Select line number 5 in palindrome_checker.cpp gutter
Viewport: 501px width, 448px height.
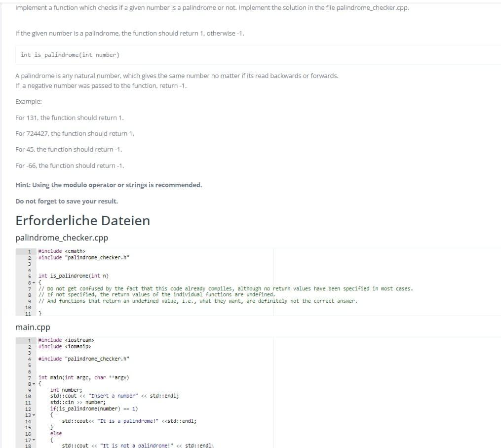coord(28,276)
